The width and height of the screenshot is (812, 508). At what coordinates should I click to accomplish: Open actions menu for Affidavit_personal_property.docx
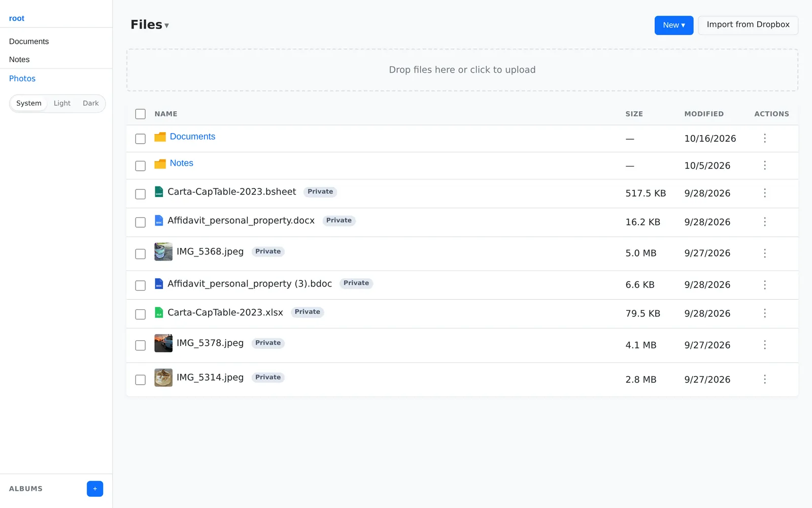765,222
